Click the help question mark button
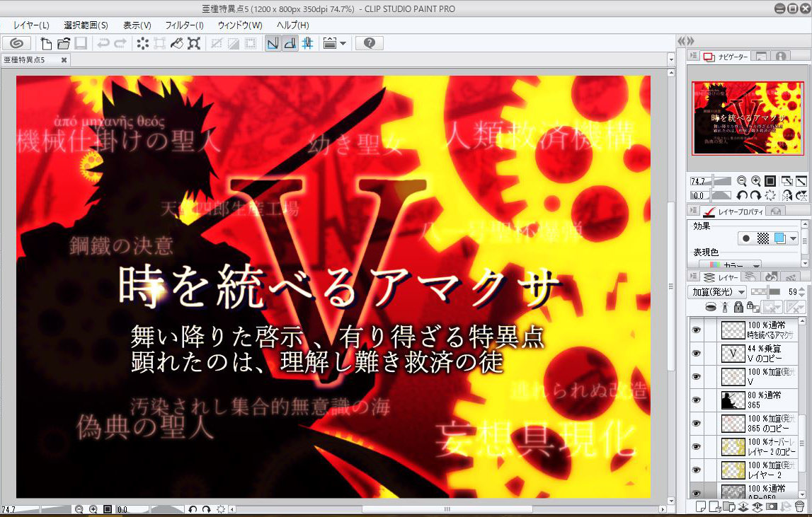This screenshot has height=517, width=812. (369, 43)
